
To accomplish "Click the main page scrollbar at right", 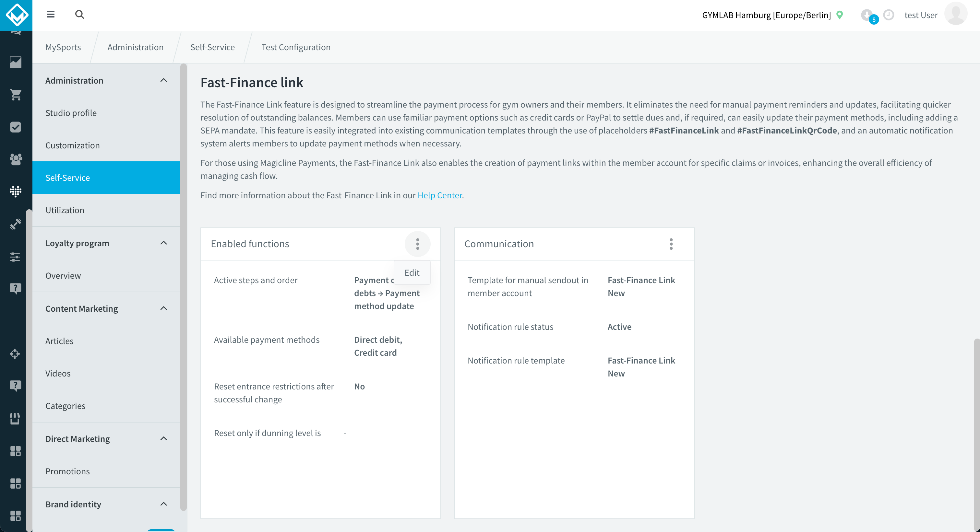I will (x=976, y=435).
